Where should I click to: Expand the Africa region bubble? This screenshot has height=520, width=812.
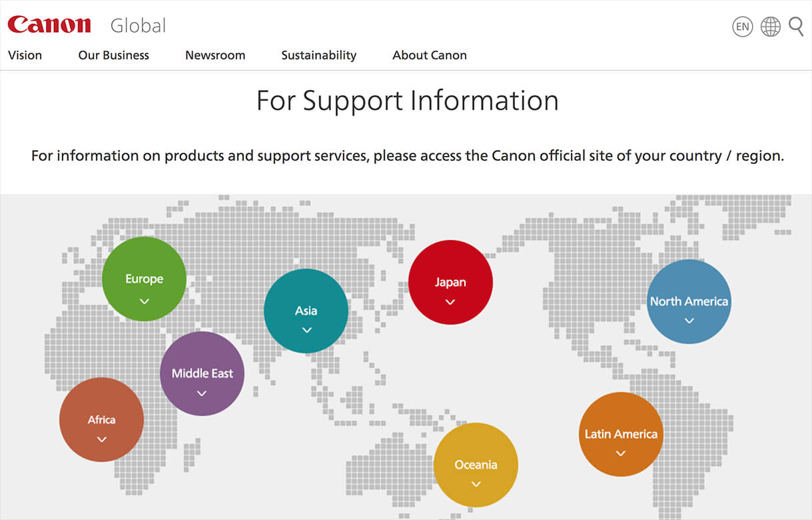point(101,419)
